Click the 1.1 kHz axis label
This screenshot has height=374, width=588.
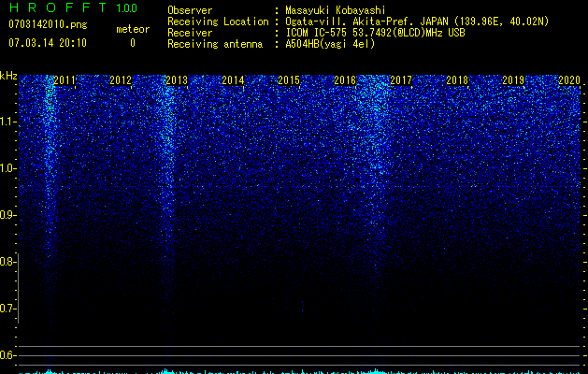click(7, 122)
